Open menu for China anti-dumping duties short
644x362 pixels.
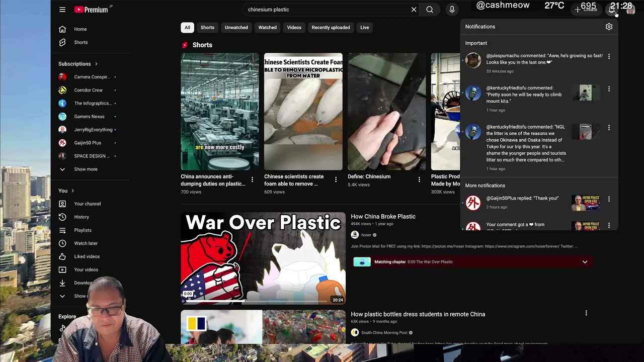252,179
